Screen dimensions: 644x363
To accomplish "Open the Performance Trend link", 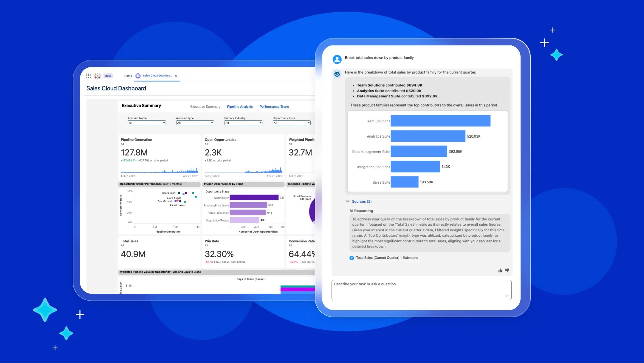I will pyautogui.click(x=274, y=107).
